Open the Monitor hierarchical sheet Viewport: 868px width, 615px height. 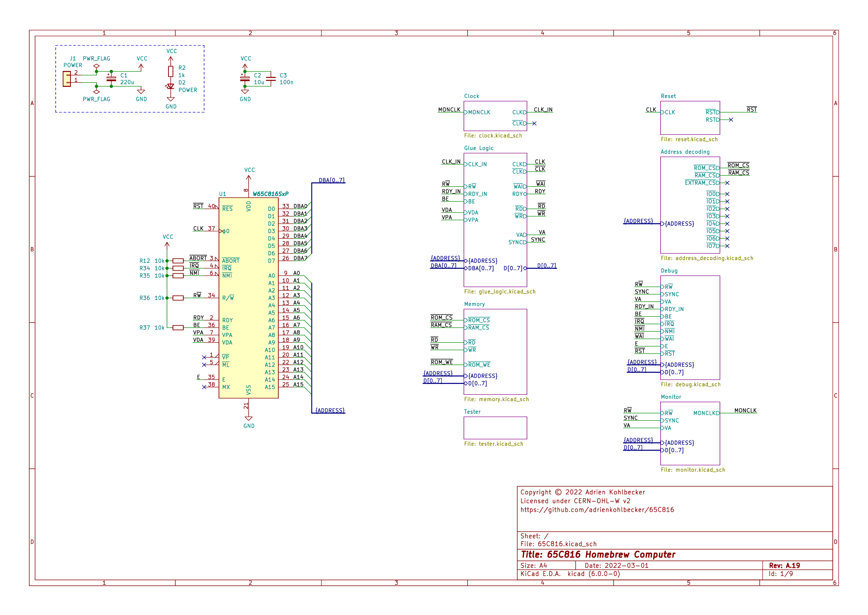pos(690,433)
